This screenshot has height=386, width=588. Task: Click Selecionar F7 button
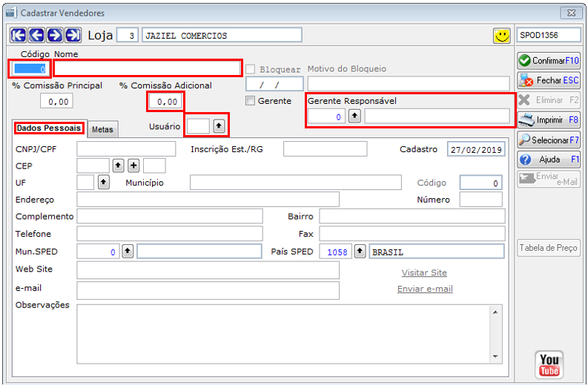(x=549, y=140)
